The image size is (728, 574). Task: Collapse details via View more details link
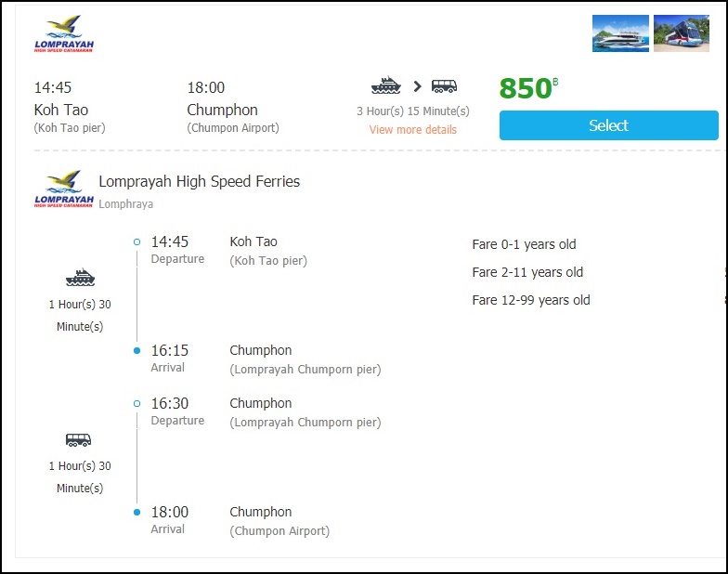click(x=413, y=129)
